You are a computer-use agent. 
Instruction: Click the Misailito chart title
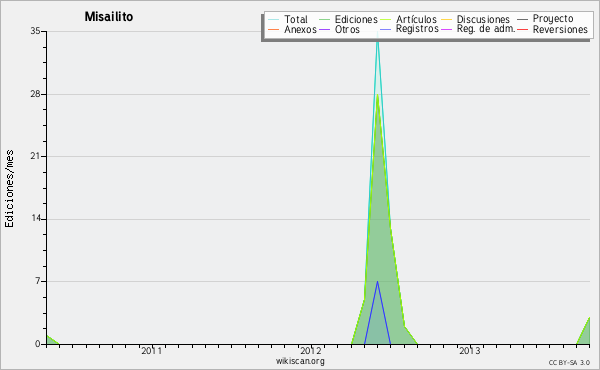[x=109, y=16]
